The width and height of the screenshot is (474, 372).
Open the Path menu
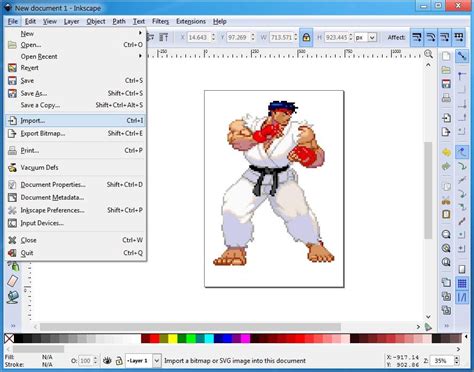[x=119, y=21]
